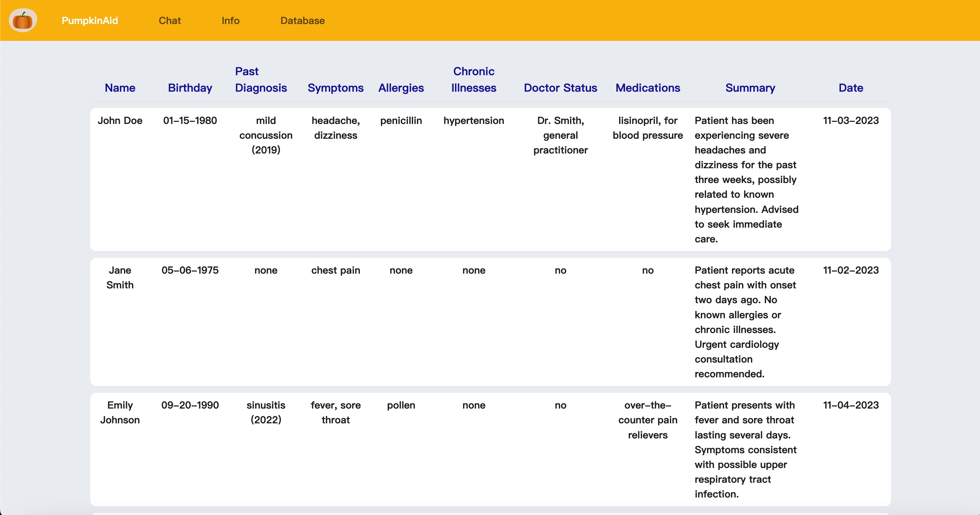Select the John Doe patient name
The height and width of the screenshot is (515, 980).
click(120, 121)
